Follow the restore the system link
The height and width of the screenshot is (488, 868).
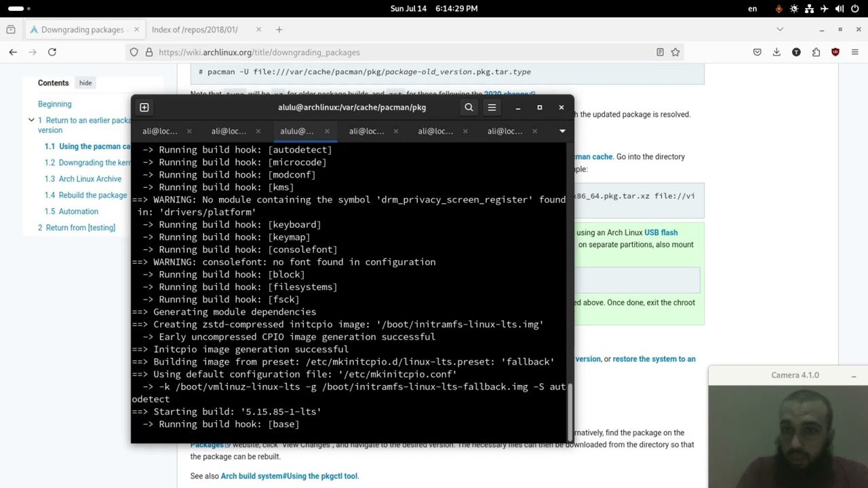coord(654,359)
